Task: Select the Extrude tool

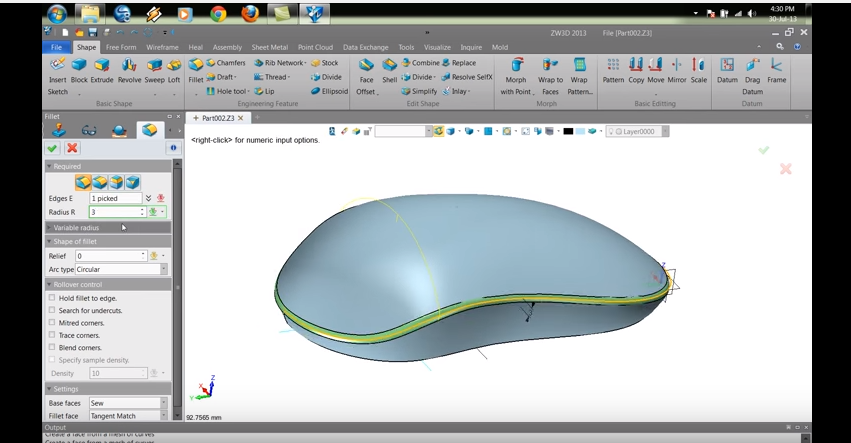Action: [x=101, y=71]
